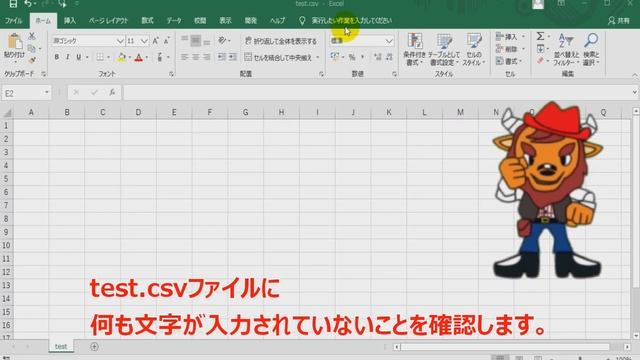
Task: Switch to the View tab
Action: [x=225, y=20]
